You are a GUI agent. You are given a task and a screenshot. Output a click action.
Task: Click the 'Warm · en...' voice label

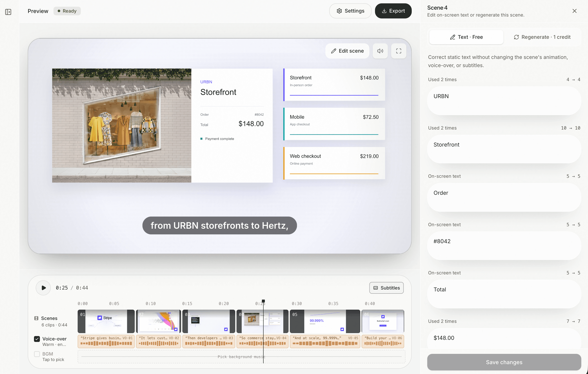pyautogui.click(x=54, y=344)
